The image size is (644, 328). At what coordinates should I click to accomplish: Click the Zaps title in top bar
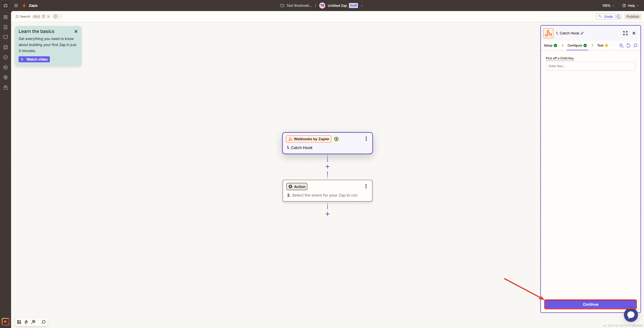(x=33, y=6)
